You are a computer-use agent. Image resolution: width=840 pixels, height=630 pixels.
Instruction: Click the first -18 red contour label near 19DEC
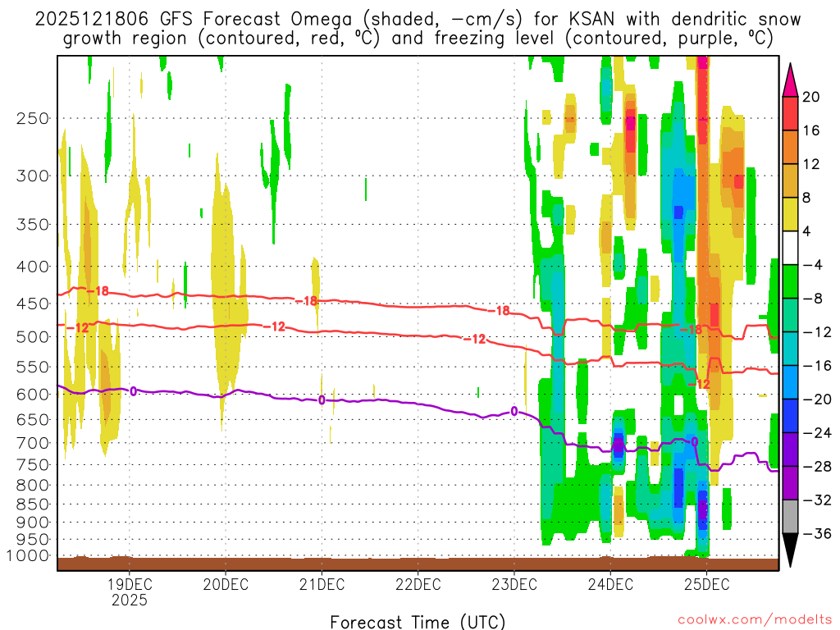tap(98, 291)
